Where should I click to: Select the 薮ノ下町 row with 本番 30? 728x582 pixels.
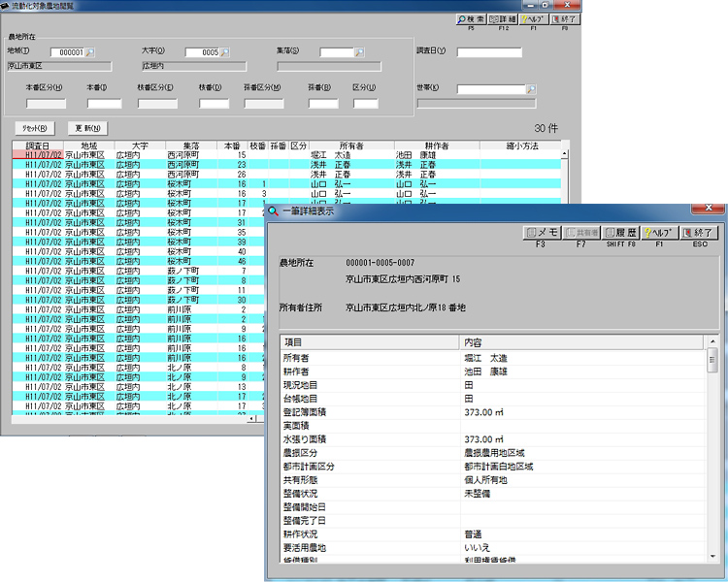coord(139,300)
